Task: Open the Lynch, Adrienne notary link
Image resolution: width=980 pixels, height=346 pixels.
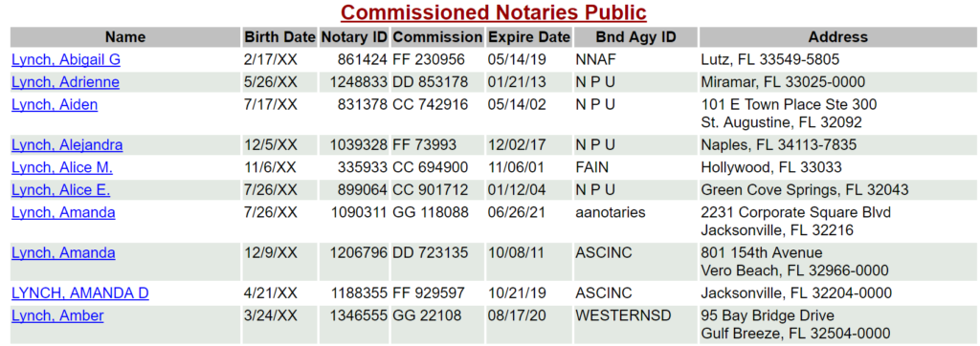Action: (65, 82)
